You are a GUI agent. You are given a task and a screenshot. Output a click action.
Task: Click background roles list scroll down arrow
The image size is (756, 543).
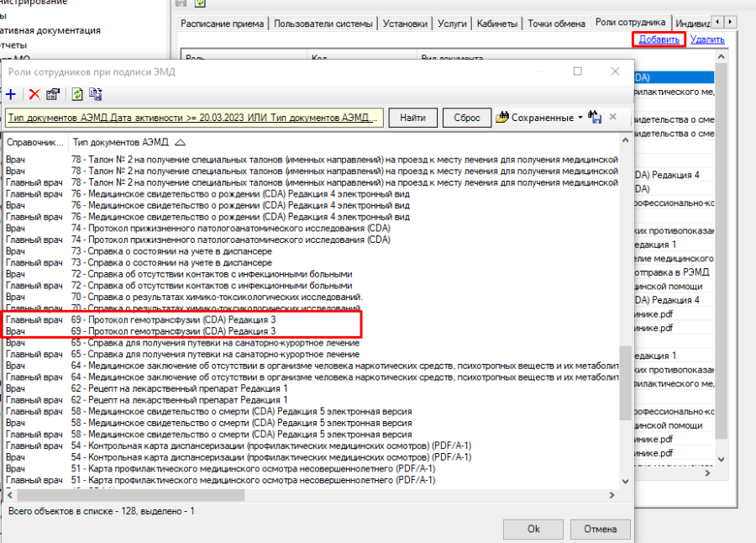[722, 460]
